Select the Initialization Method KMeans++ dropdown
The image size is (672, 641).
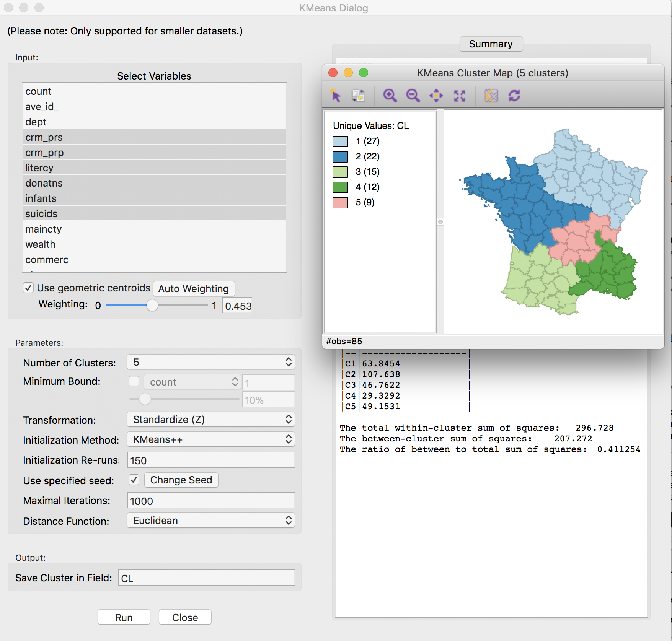210,439
